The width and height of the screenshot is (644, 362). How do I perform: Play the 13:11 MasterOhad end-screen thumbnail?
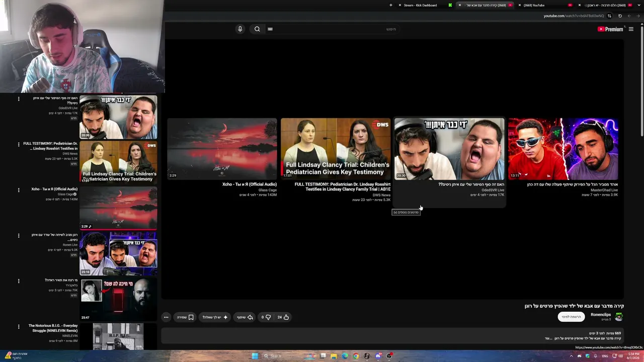(x=563, y=149)
